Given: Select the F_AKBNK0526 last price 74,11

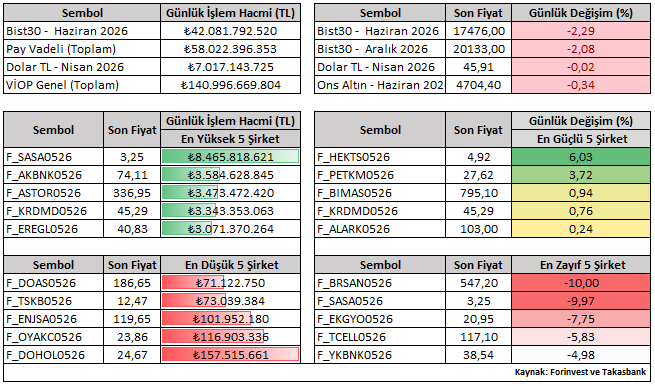Looking at the screenshot, I should (132, 175).
